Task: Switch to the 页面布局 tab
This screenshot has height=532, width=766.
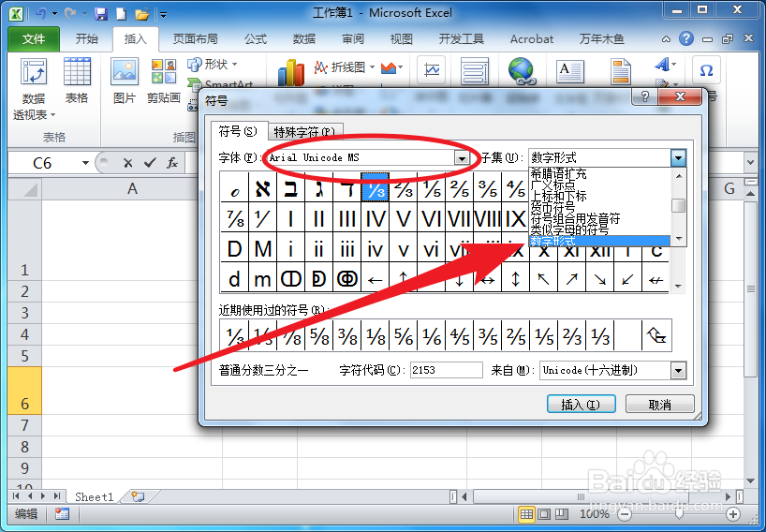Action: (196, 39)
